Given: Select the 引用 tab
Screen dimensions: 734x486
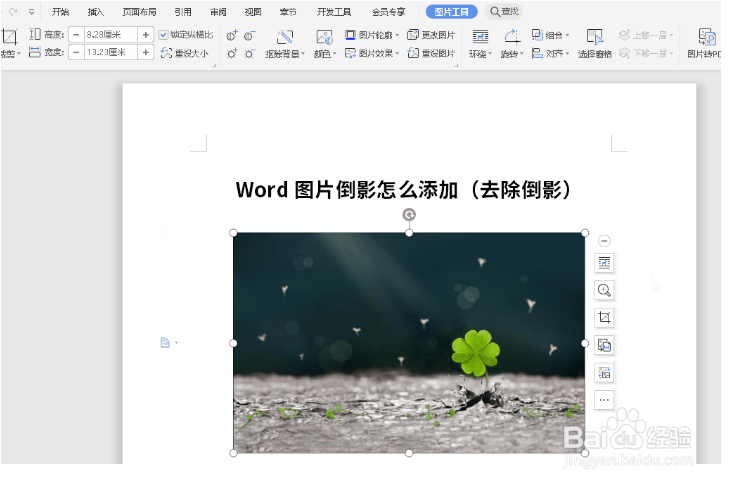Looking at the screenshot, I should tap(183, 12).
